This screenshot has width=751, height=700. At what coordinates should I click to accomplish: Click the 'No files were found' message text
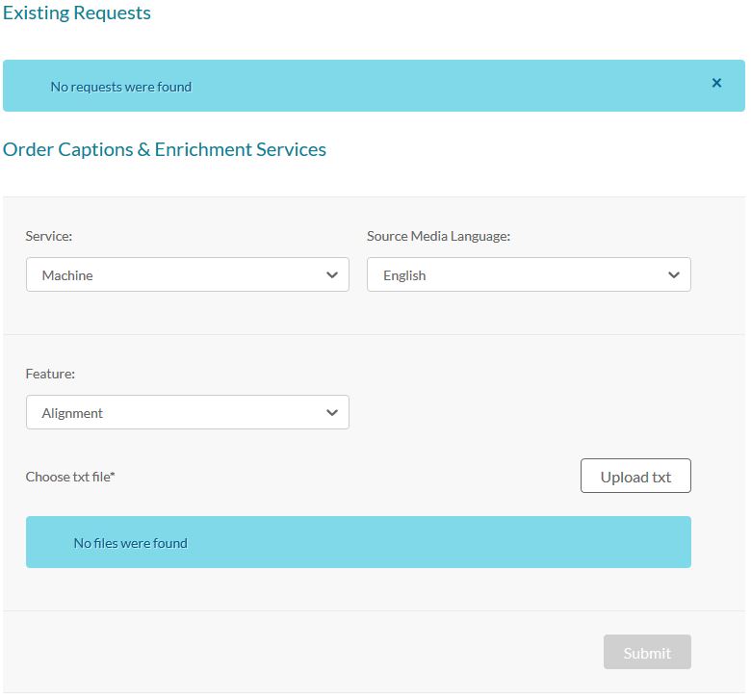[x=131, y=543]
